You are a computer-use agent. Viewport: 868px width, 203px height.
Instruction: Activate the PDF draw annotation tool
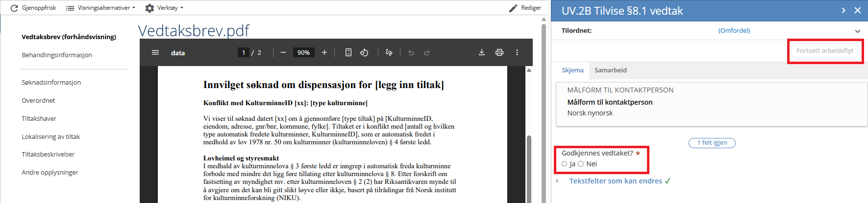pos(389,52)
